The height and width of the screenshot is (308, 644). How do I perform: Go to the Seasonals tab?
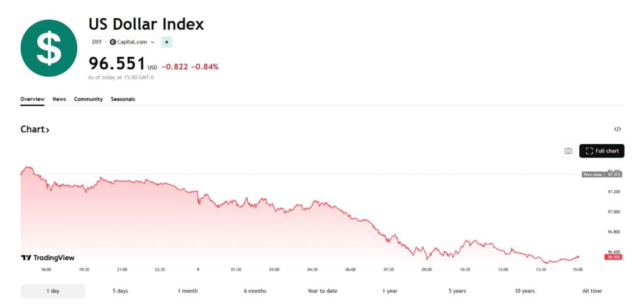tap(123, 99)
